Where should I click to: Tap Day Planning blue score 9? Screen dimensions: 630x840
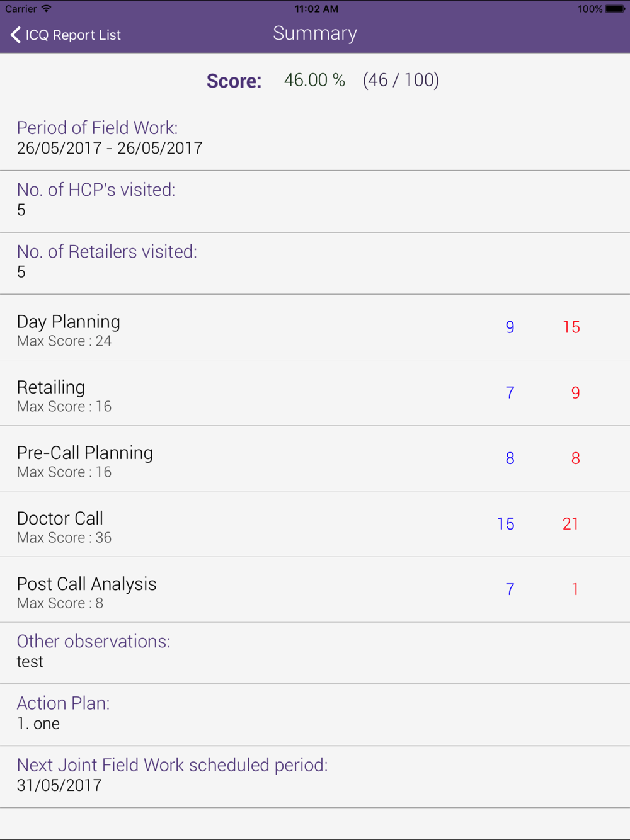(510, 327)
